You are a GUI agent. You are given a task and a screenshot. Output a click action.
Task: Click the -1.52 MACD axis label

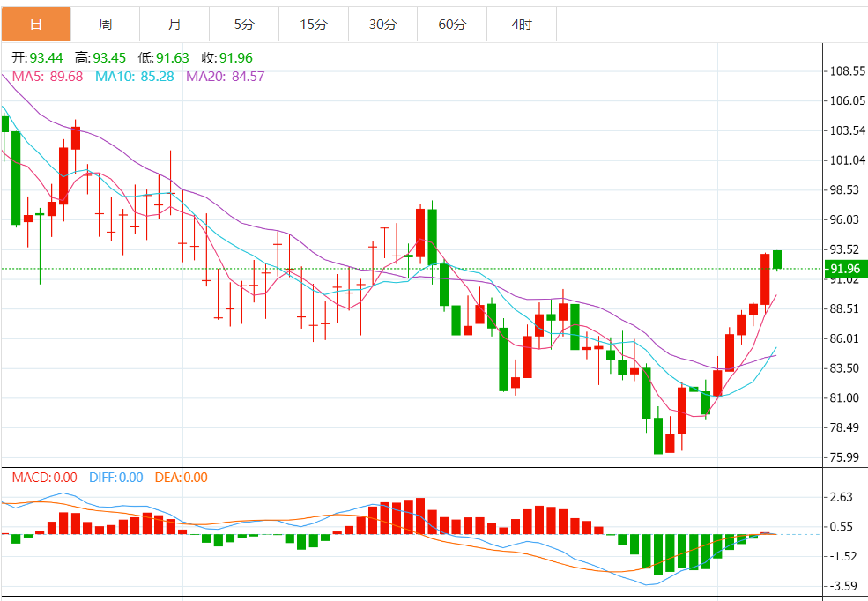pyautogui.click(x=842, y=557)
